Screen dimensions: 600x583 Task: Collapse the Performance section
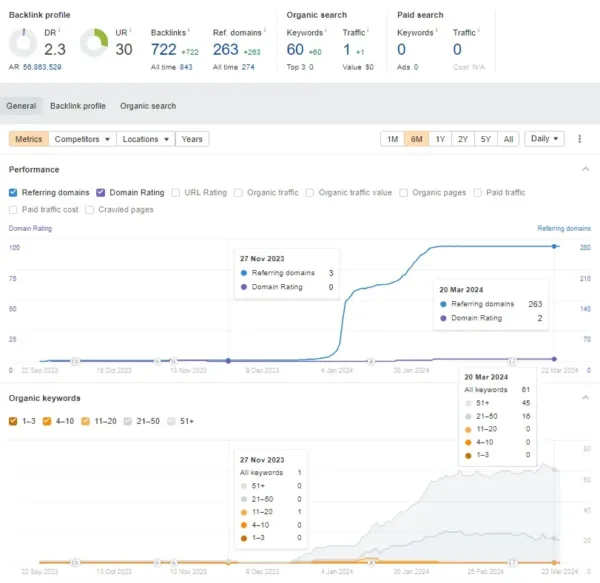[585, 169]
